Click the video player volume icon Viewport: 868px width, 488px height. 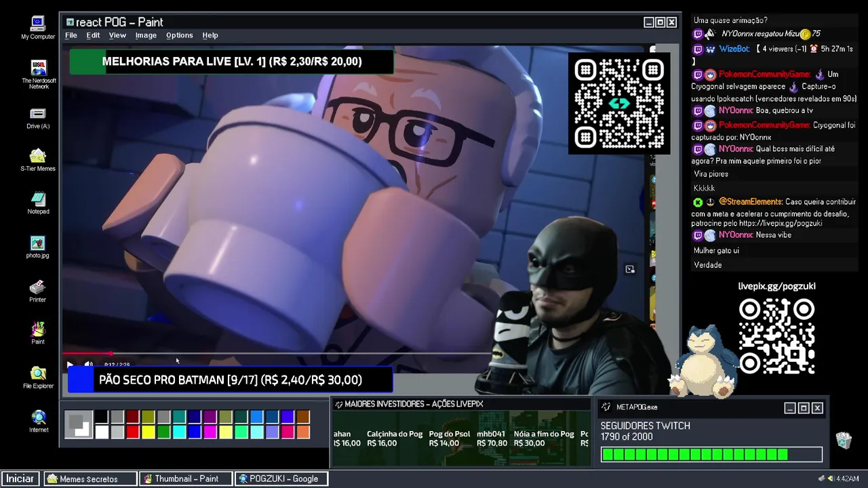pyautogui.click(x=88, y=365)
